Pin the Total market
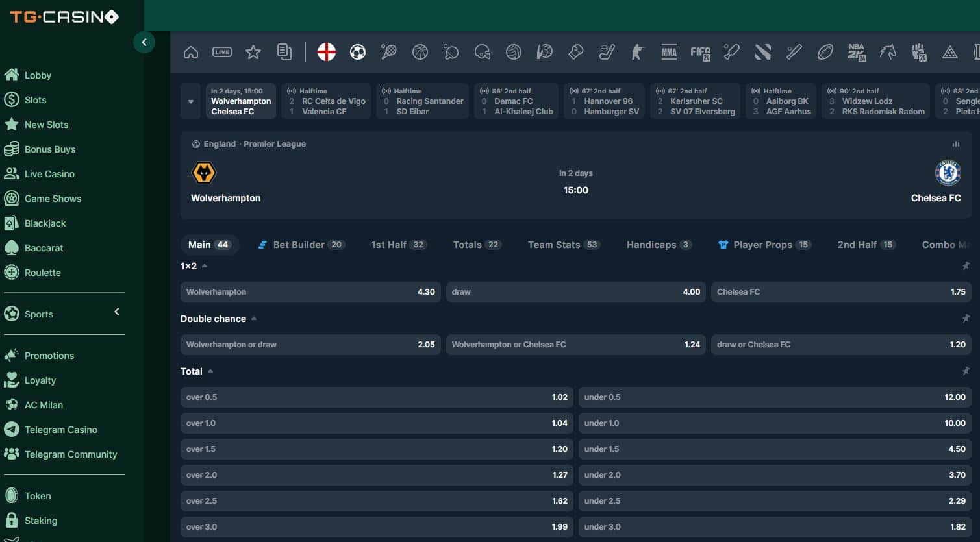The height and width of the screenshot is (542, 980). tap(966, 371)
